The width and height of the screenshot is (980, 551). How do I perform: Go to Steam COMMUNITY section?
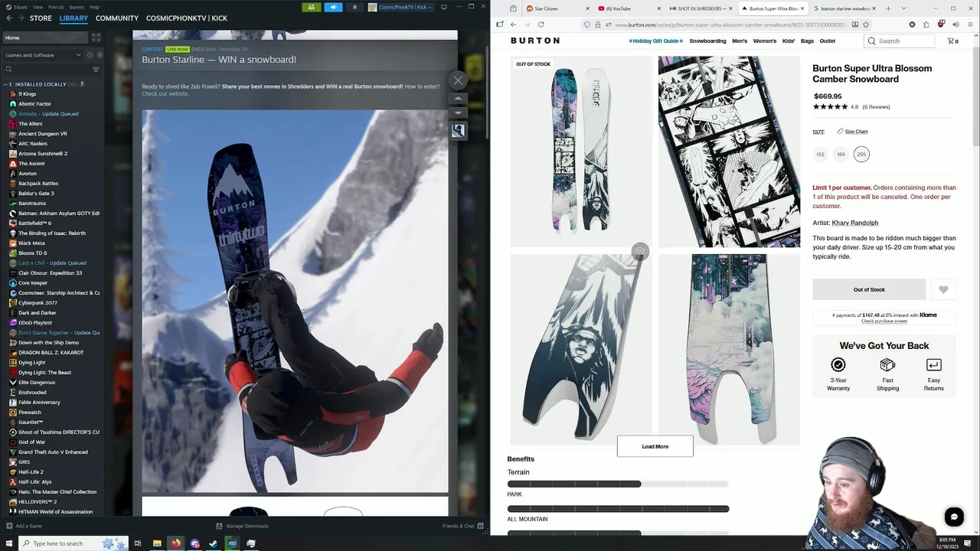click(x=117, y=18)
